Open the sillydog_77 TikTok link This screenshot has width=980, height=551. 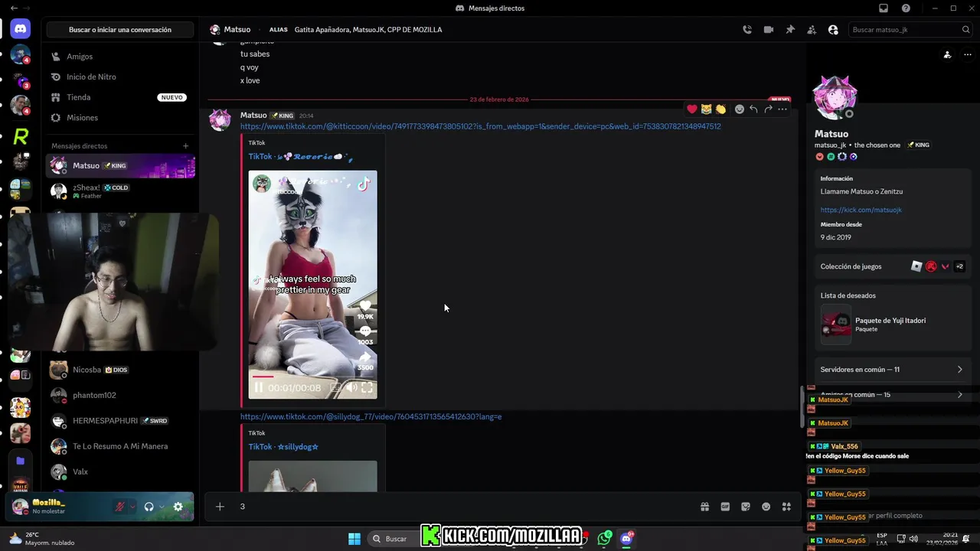click(371, 417)
